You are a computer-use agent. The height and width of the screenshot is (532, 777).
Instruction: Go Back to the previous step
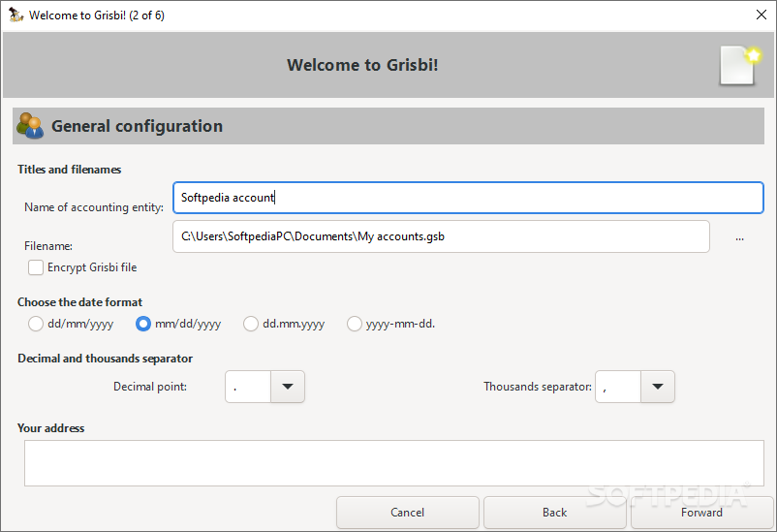pos(554,513)
